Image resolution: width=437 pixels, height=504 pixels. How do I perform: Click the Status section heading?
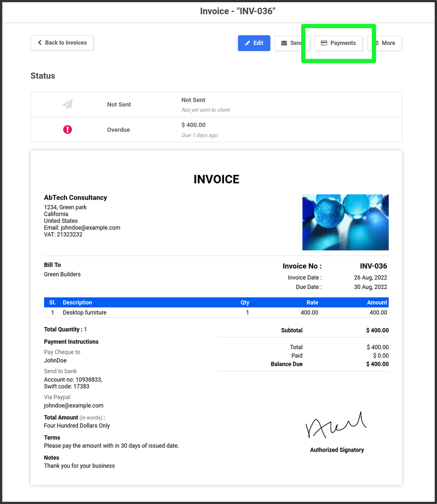pyautogui.click(x=42, y=76)
